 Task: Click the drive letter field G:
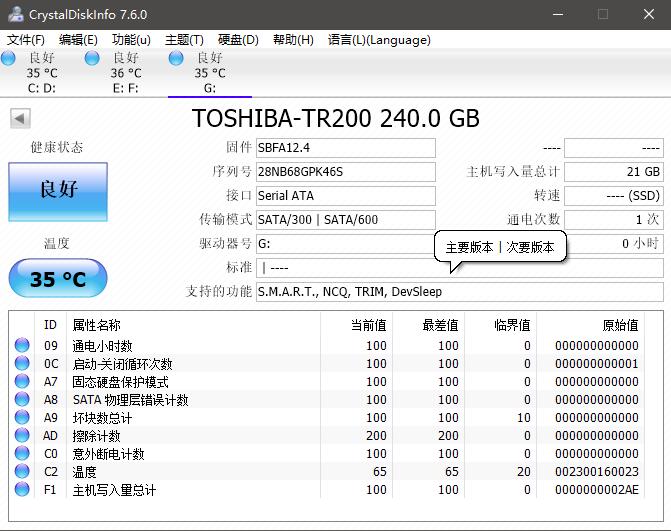tap(346, 243)
